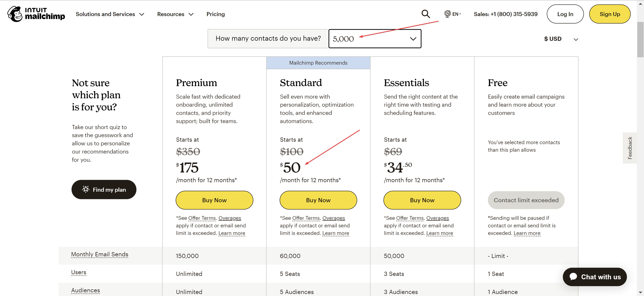Buy the Essentials plan now
This screenshot has width=644, height=296.
click(x=422, y=200)
